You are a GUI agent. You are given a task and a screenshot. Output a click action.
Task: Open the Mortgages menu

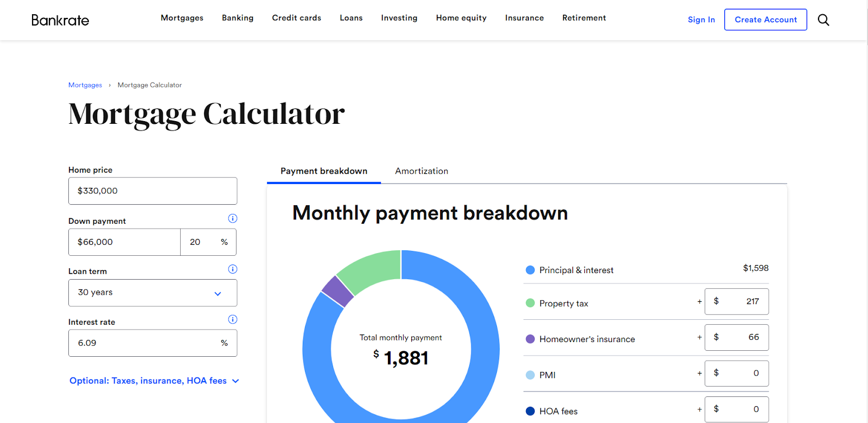pyautogui.click(x=182, y=18)
